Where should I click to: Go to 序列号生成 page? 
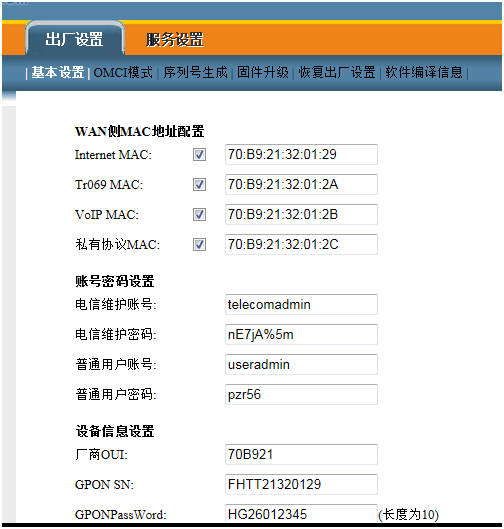195,72
